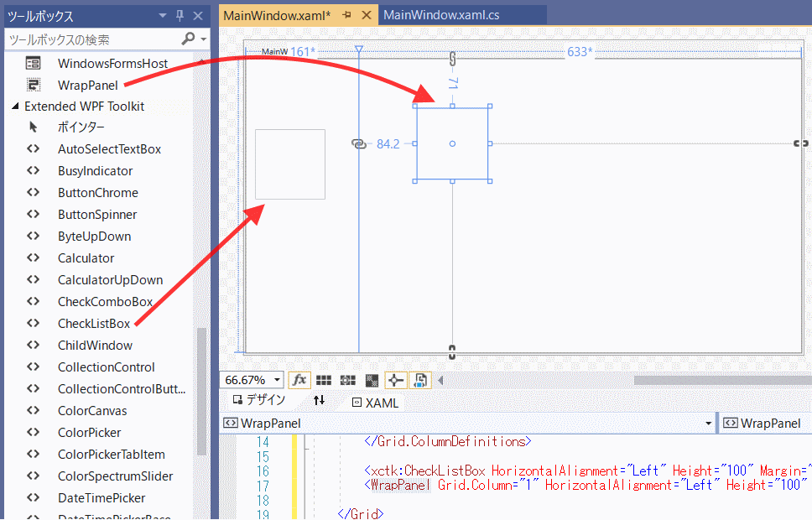Click the toolbox vertical scrollbar
Image resolution: width=812 pixels, height=520 pixels.
tap(202, 392)
